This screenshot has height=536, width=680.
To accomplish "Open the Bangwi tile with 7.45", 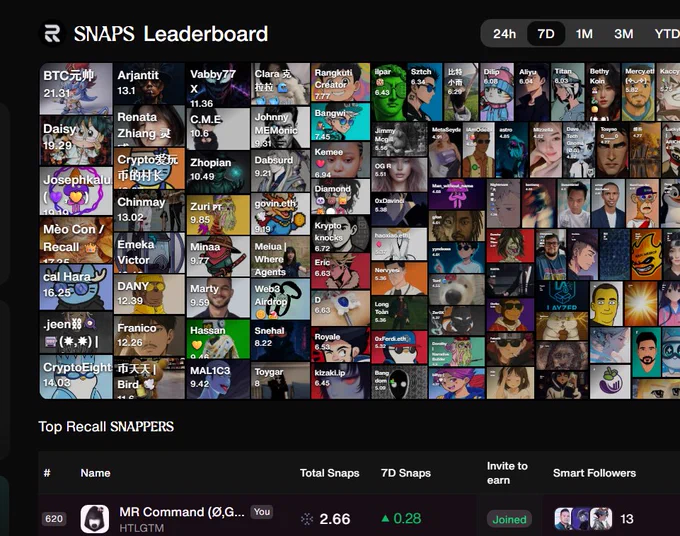I will pos(340,121).
